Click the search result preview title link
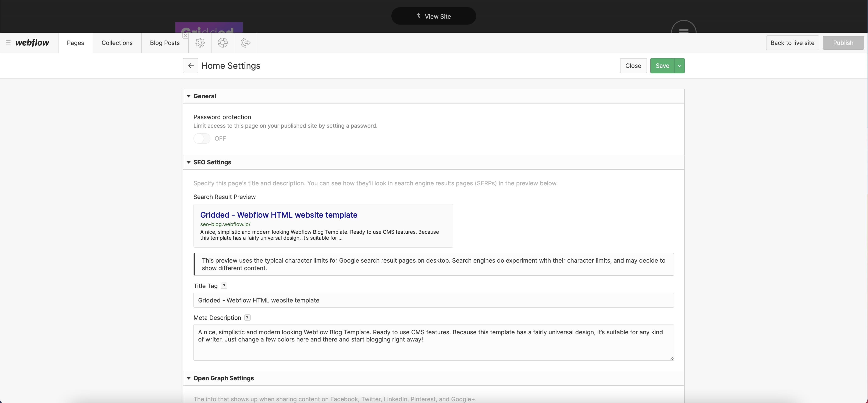The width and height of the screenshot is (868, 403). [x=279, y=215]
